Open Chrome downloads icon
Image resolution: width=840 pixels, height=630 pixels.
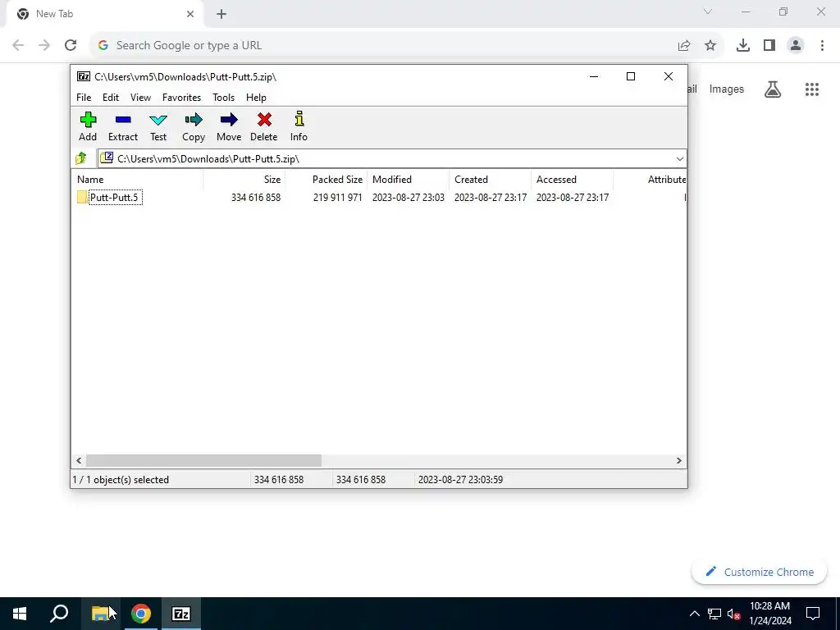point(743,46)
